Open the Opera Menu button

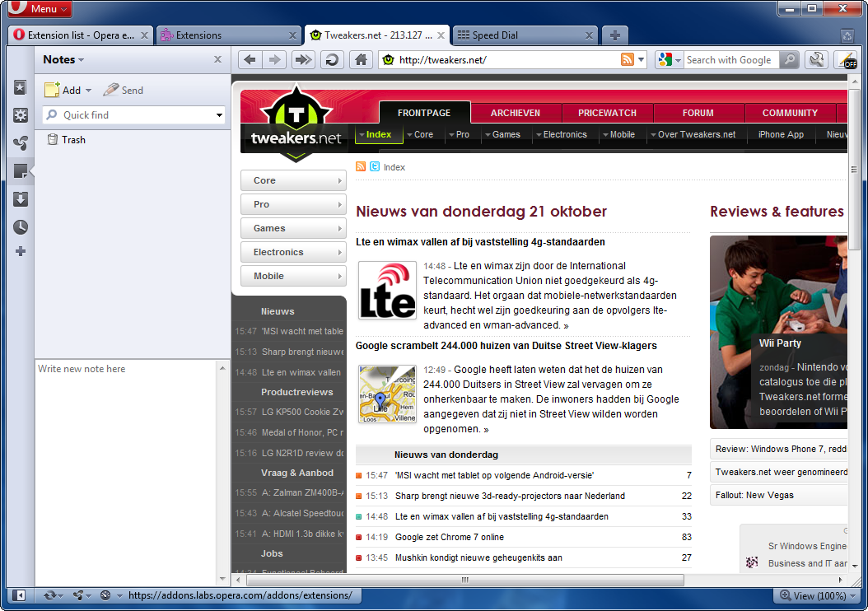(x=40, y=8)
